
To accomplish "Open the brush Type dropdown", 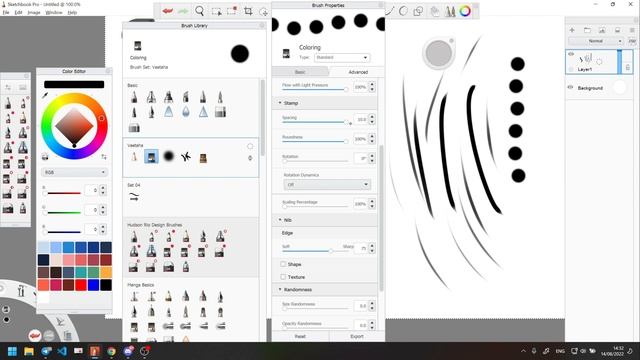I will (x=342, y=58).
